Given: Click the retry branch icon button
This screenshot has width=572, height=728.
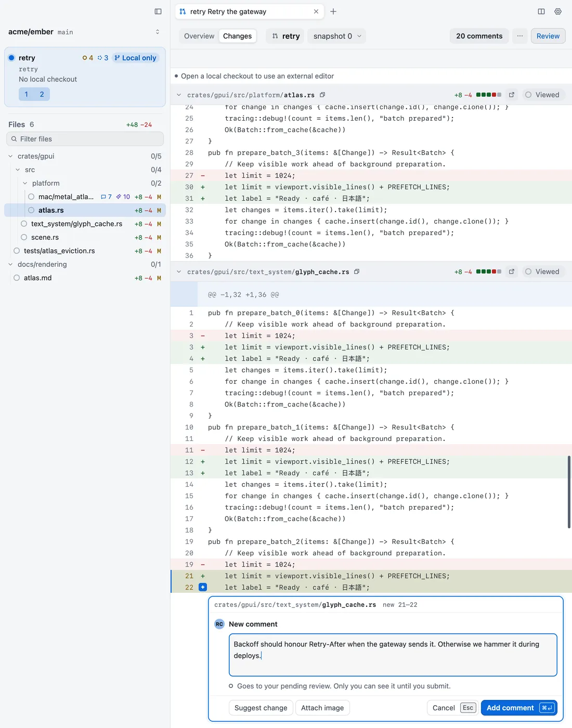Looking at the screenshot, I should [x=286, y=36].
